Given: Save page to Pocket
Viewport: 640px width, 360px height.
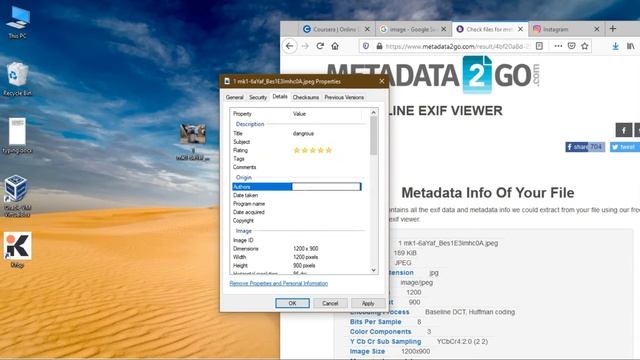Looking at the screenshot, I should (571, 46).
